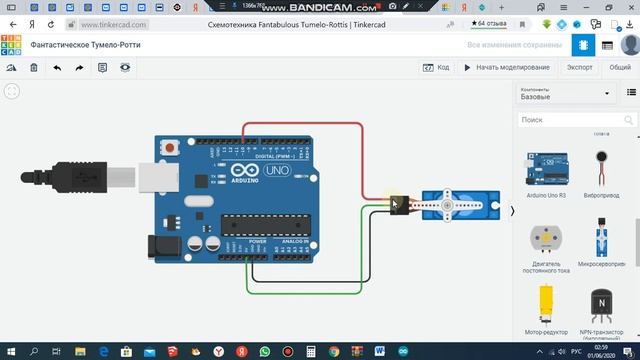Bookmark this page icon

click(x=522, y=24)
